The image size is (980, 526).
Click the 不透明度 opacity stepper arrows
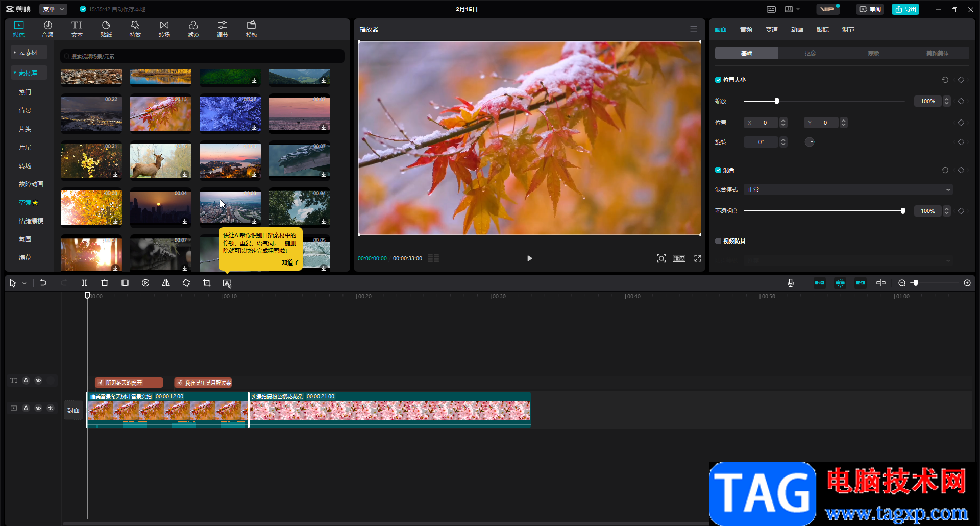coord(947,211)
